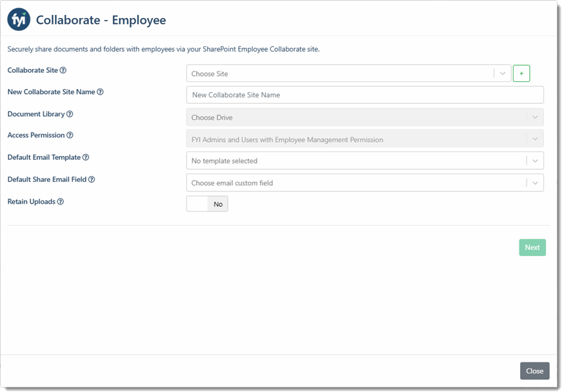Open the Choose Site dropdown
This screenshot has height=392, width=562.
coord(348,73)
